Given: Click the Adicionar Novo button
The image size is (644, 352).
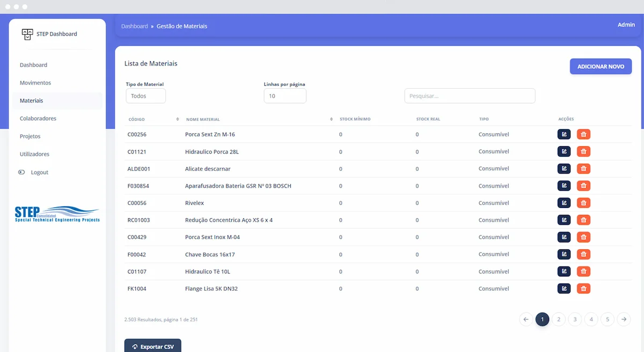Looking at the screenshot, I should pyautogui.click(x=601, y=66).
